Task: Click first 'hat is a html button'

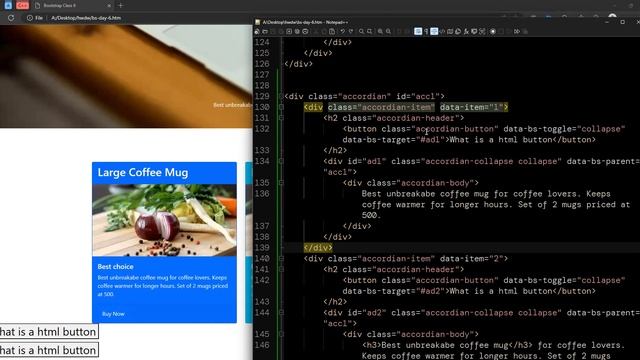Action: (49, 331)
